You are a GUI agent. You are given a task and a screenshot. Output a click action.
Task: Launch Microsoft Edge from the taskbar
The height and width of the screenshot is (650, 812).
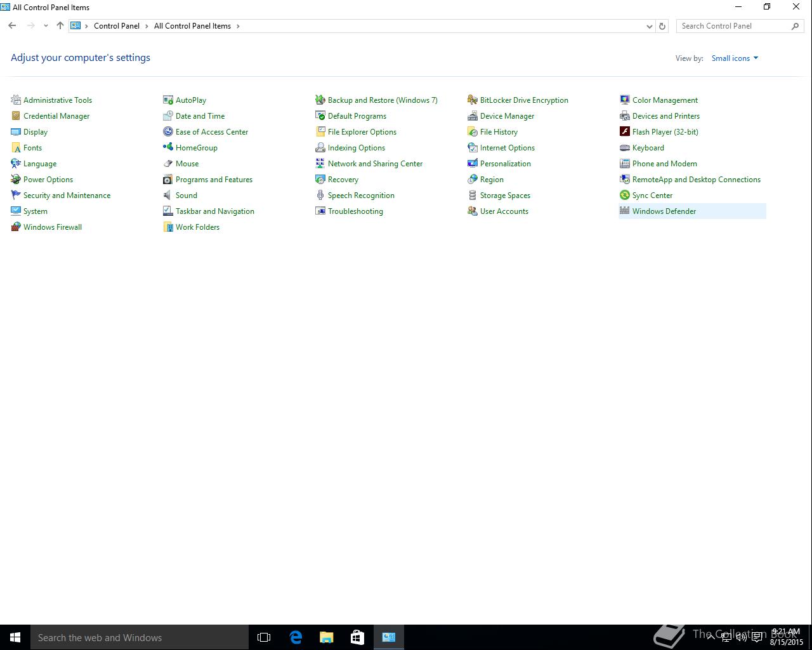point(296,637)
